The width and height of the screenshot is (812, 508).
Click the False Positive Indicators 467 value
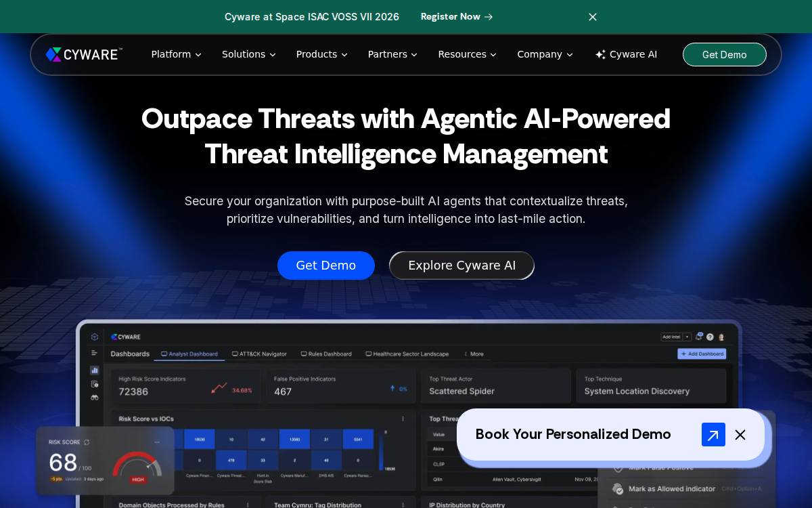click(283, 391)
